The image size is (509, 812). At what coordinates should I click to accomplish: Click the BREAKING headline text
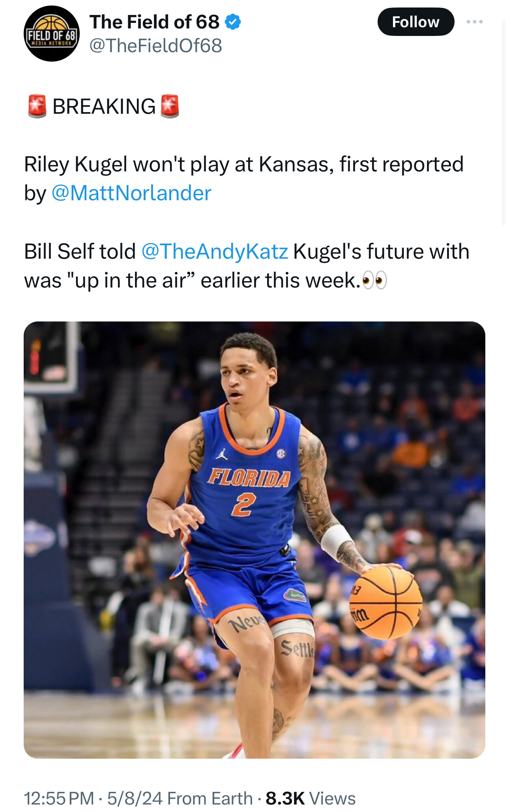click(104, 106)
